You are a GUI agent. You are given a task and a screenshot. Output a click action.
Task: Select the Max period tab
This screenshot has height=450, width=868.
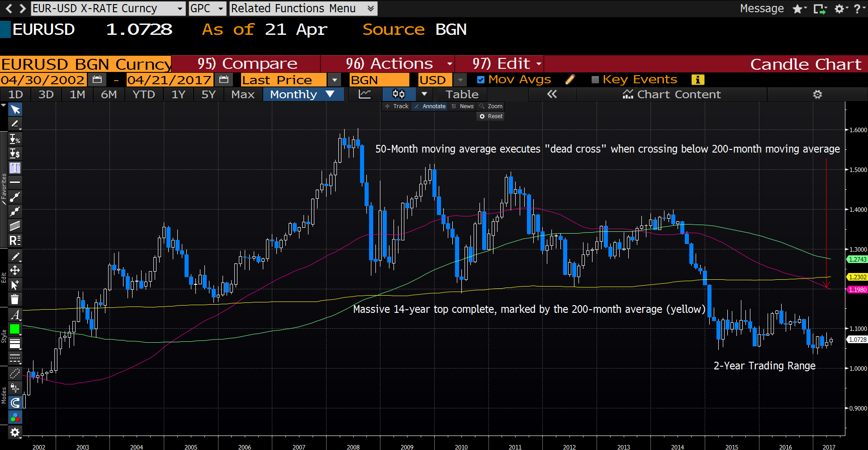(243, 94)
